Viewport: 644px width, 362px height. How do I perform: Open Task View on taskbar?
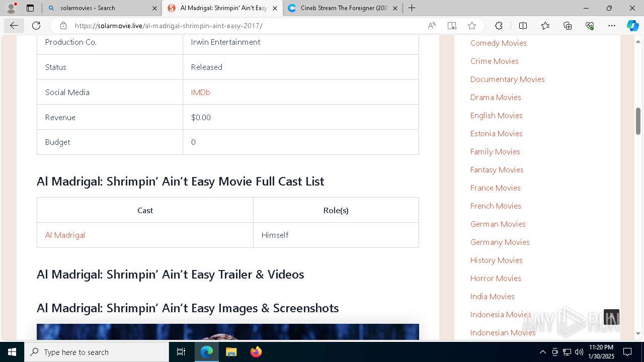click(x=181, y=352)
